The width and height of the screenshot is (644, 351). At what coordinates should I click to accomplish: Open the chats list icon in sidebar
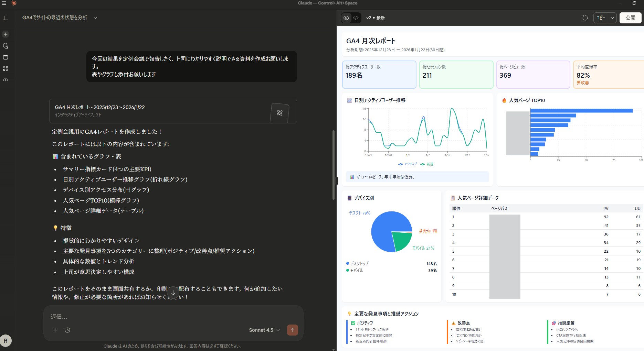coord(6,46)
